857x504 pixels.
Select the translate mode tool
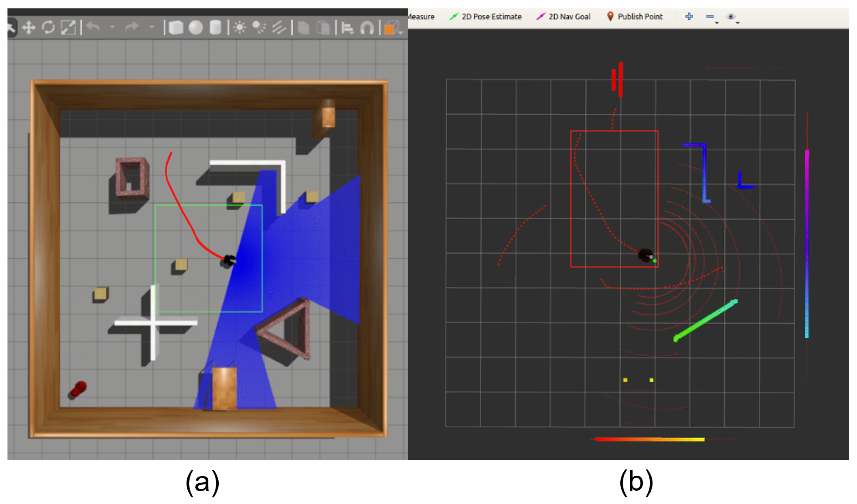point(29,28)
